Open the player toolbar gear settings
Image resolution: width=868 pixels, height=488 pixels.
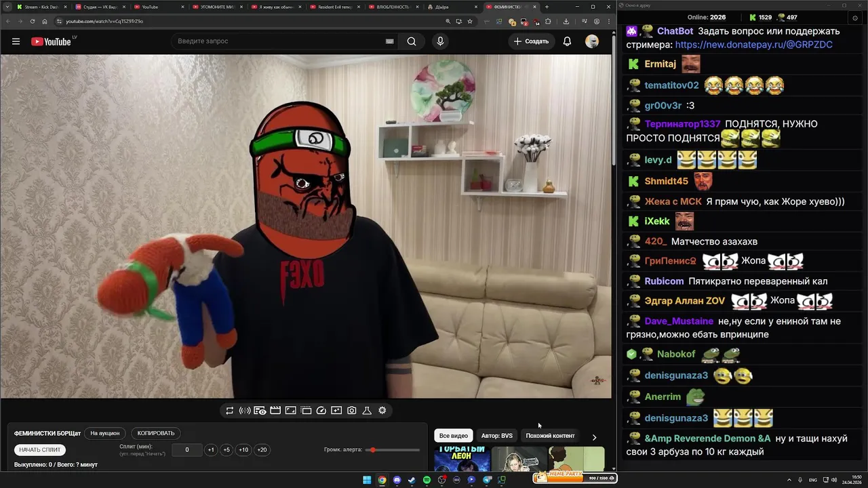(x=382, y=410)
